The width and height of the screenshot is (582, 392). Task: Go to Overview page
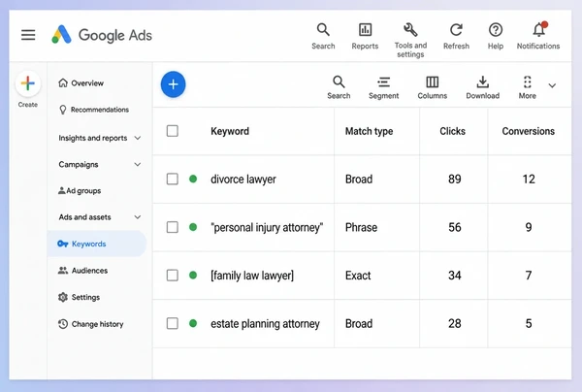point(81,83)
